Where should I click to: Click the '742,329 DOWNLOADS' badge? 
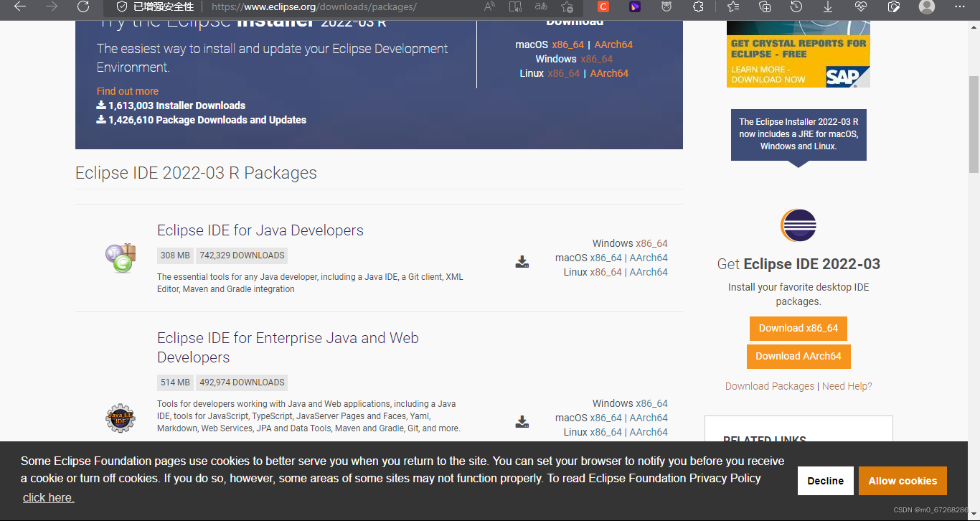pos(242,255)
